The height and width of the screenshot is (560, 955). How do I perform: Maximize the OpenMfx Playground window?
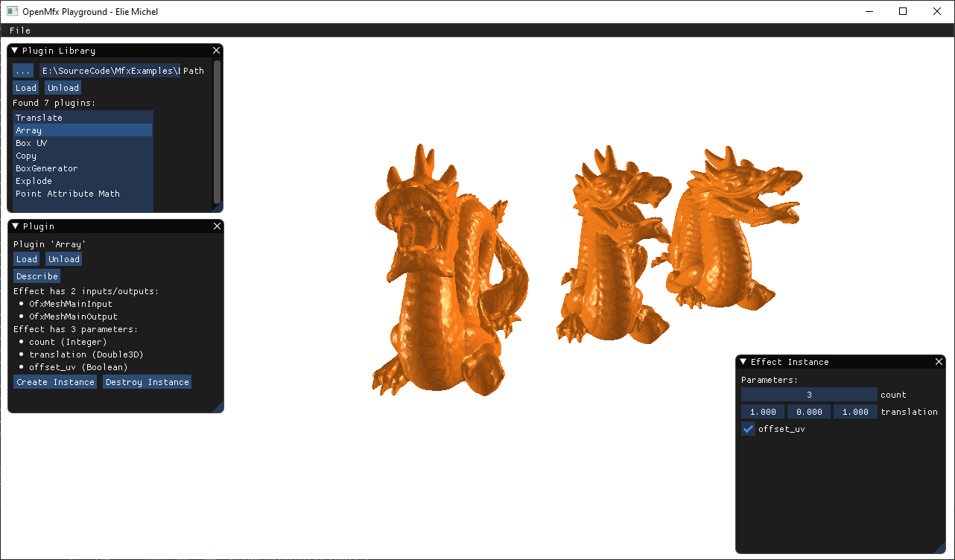click(x=903, y=11)
